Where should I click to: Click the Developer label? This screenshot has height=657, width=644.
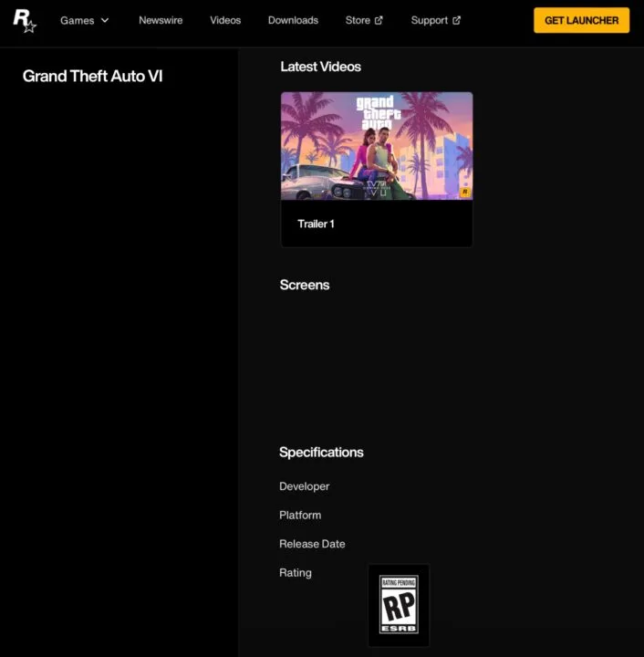(304, 486)
